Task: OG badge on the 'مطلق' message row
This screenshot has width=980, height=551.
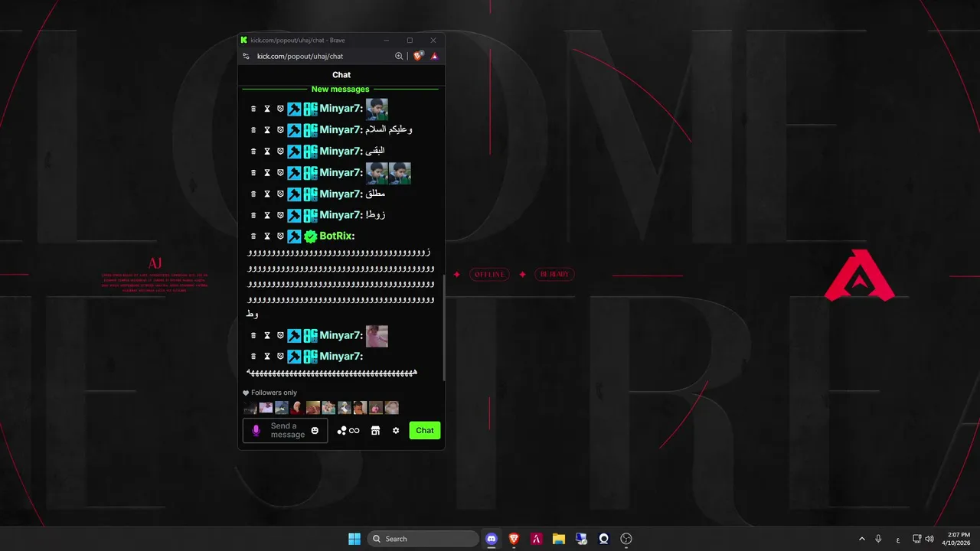Action: coord(310,194)
